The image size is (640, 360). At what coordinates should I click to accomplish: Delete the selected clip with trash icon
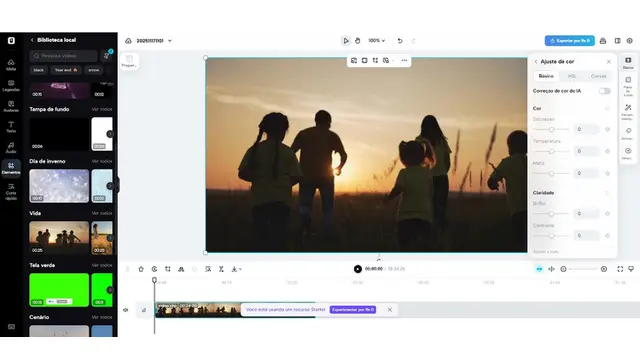coord(141,269)
